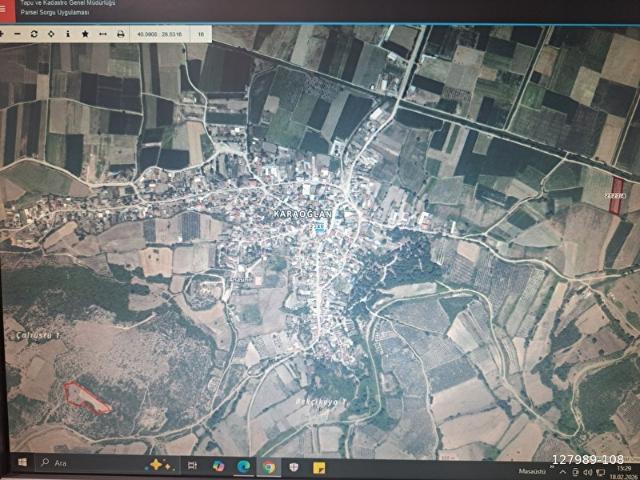
Task: Choose the distance measure arrow tool
Action: coord(103,34)
